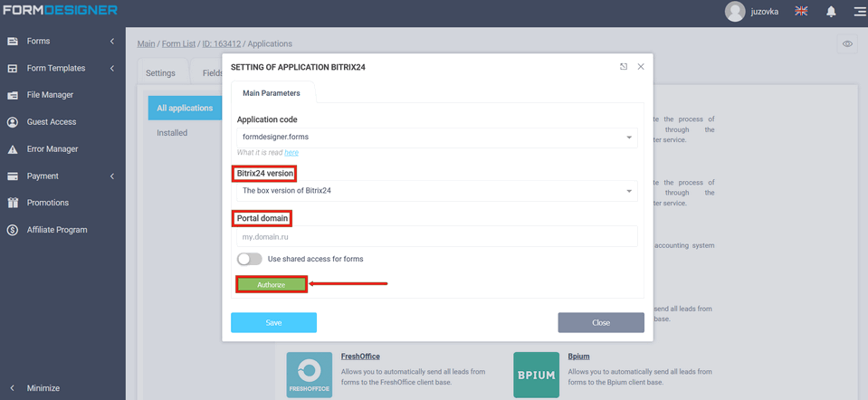Maximize the Bitrix24 settings dialog
The width and height of the screenshot is (868, 400).
[624, 66]
